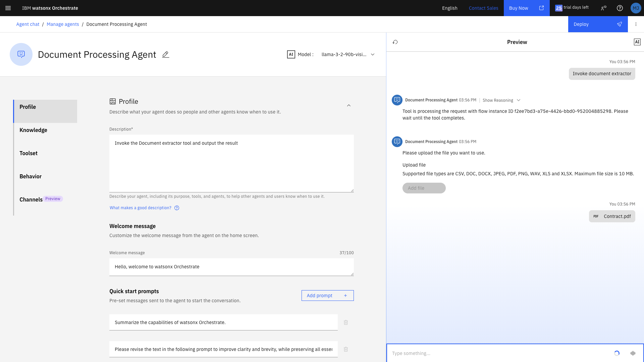Delete the 'Please revise the text' prompt

pos(346,349)
